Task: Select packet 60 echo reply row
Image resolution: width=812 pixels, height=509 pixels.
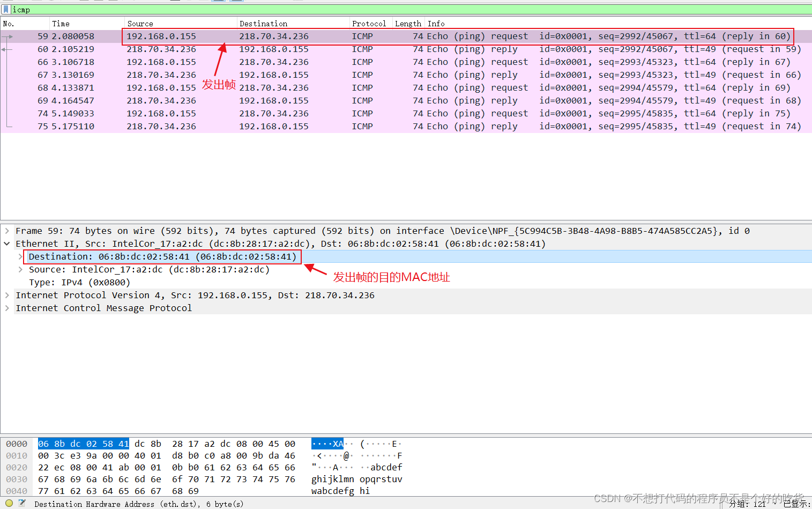Action: click(x=406, y=49)
